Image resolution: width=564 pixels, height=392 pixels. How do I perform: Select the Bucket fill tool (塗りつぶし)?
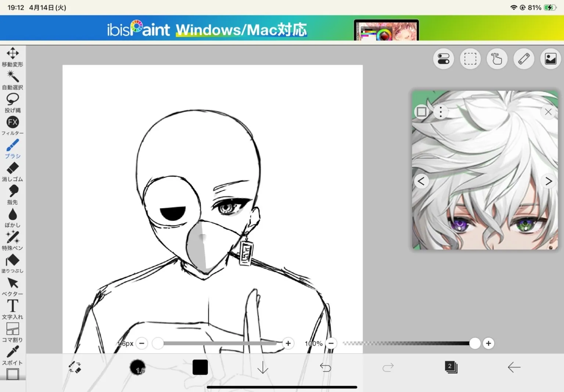click(12, 263)
